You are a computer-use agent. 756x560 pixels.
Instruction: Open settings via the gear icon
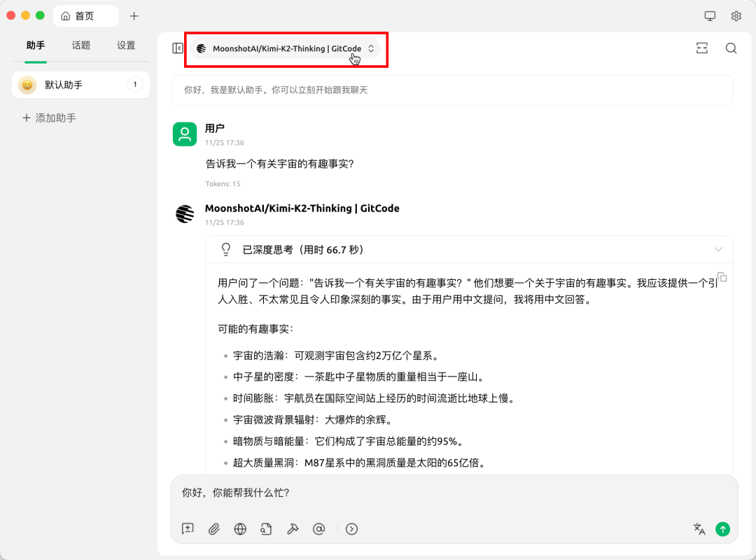click(736, 16)
